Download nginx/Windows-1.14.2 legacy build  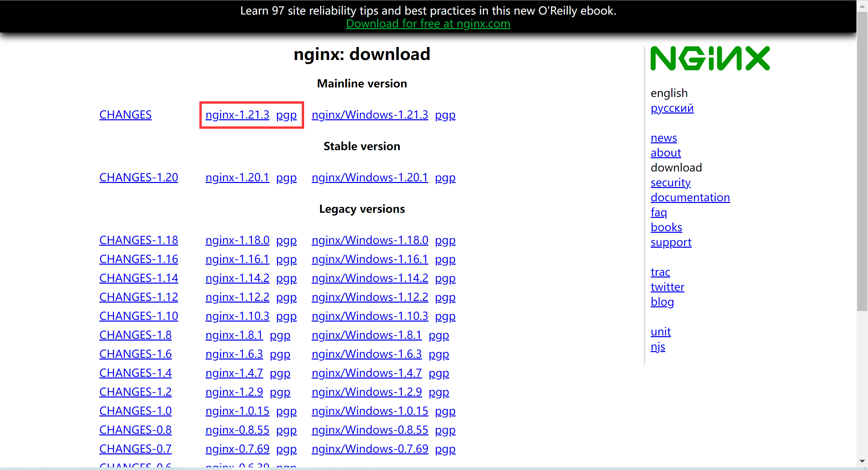(370, 278)
